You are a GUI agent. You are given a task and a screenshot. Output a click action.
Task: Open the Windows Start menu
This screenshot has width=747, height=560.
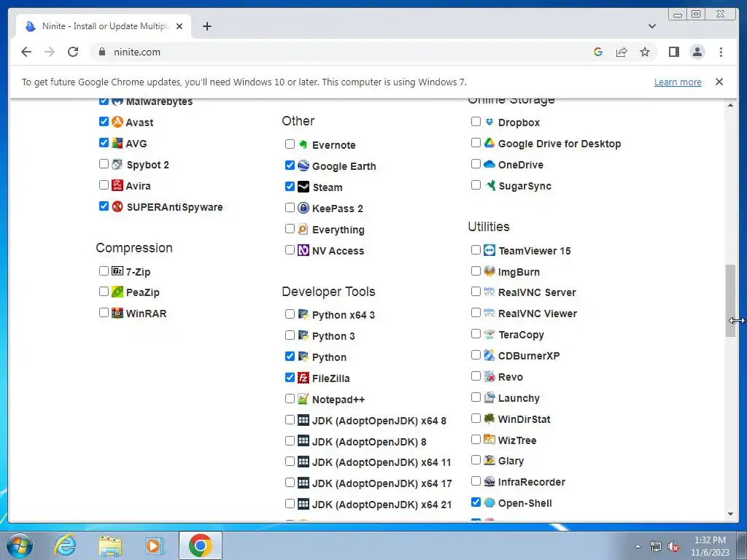20,545
